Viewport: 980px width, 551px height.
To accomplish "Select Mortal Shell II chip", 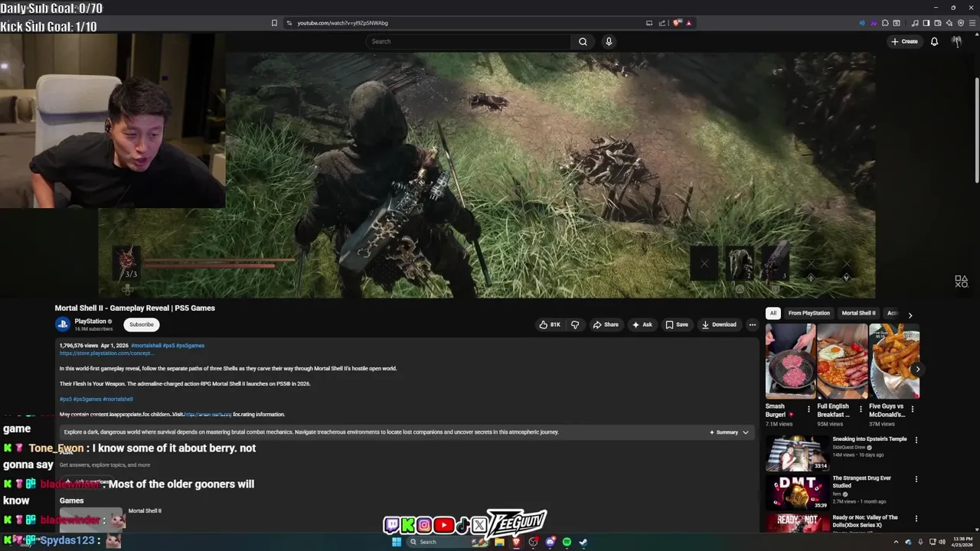I will (x=858, y=313).
